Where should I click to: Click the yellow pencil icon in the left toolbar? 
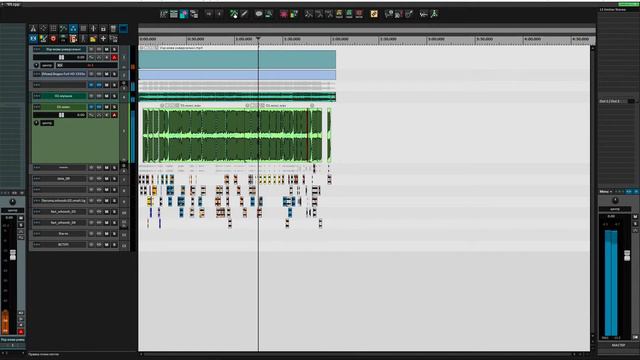43,38
